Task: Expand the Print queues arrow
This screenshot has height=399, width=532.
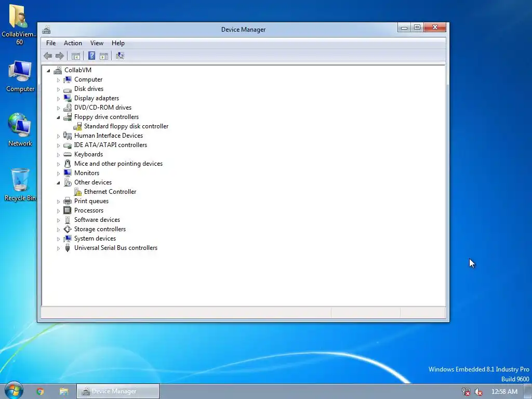Action: coord(58,202)
